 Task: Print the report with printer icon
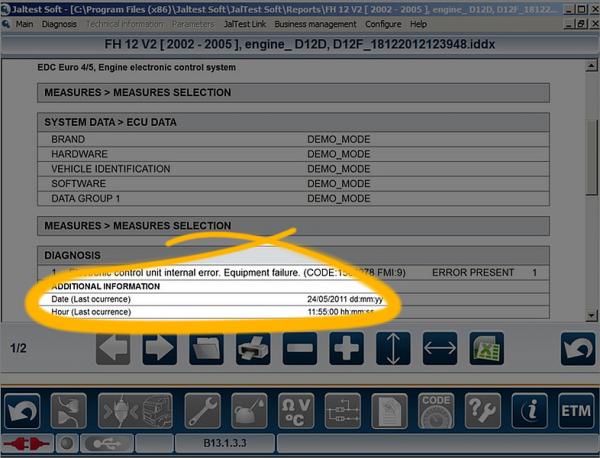click(x=253, y=348)
